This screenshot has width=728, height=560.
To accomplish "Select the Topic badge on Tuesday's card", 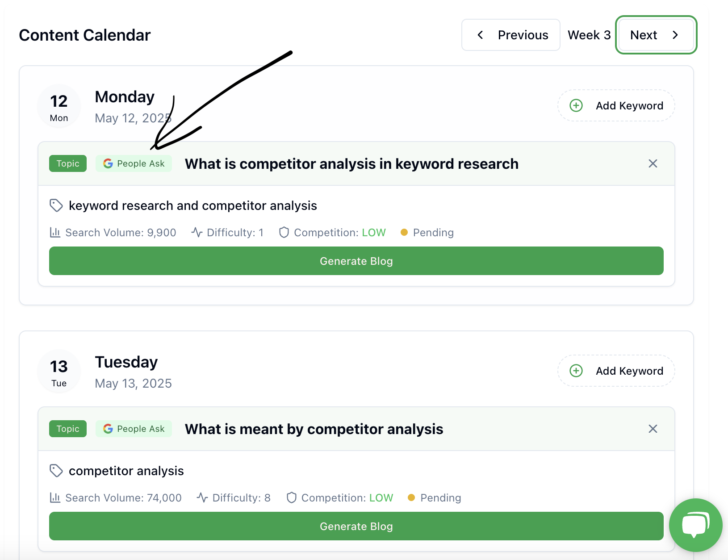I will tap(68, 429).
